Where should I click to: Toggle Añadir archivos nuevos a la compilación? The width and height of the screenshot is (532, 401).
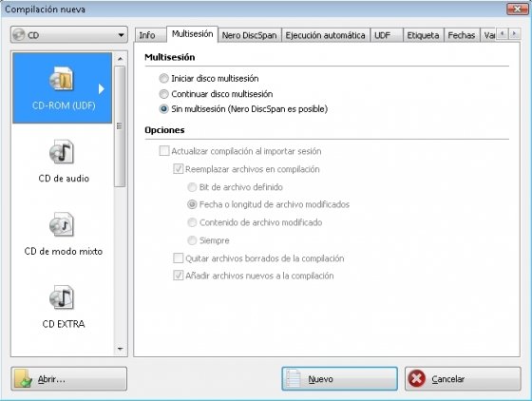(x=179, y=276)
